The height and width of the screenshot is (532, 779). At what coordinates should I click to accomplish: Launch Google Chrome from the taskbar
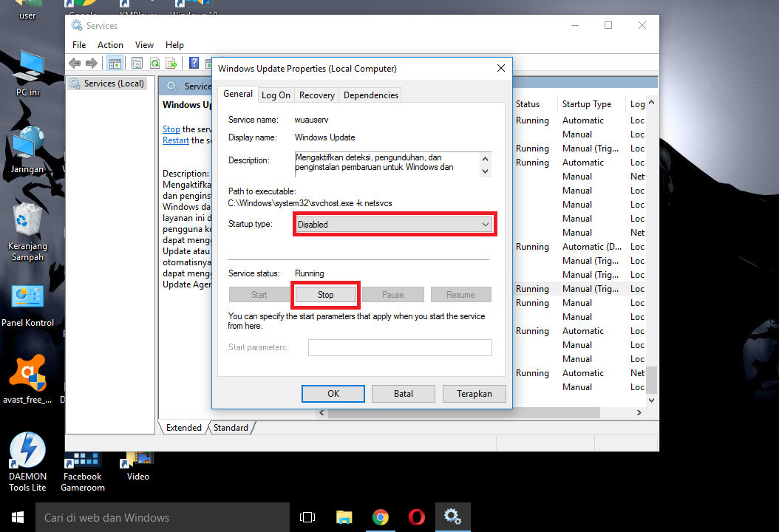(381, 516)
